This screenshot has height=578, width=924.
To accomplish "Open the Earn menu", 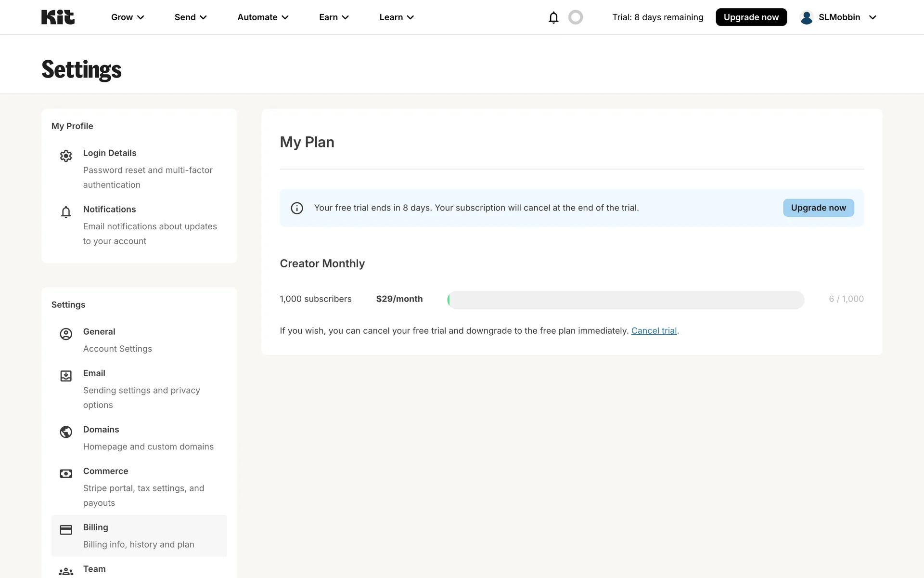I will tap(334, 17).
